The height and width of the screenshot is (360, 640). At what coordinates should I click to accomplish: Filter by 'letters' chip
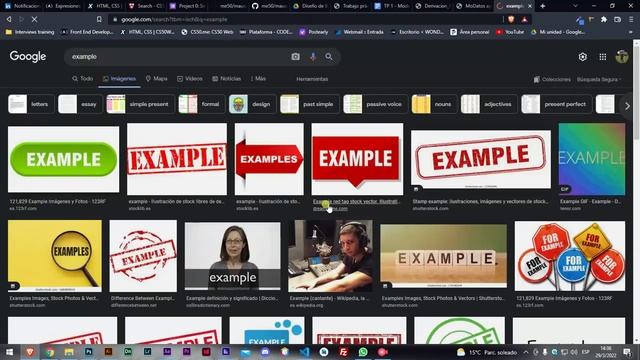31,104
